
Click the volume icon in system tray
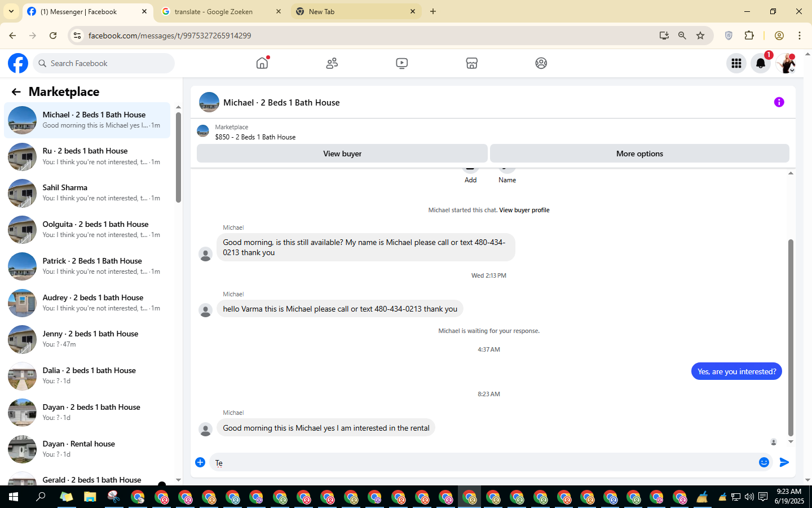[749, 497]
